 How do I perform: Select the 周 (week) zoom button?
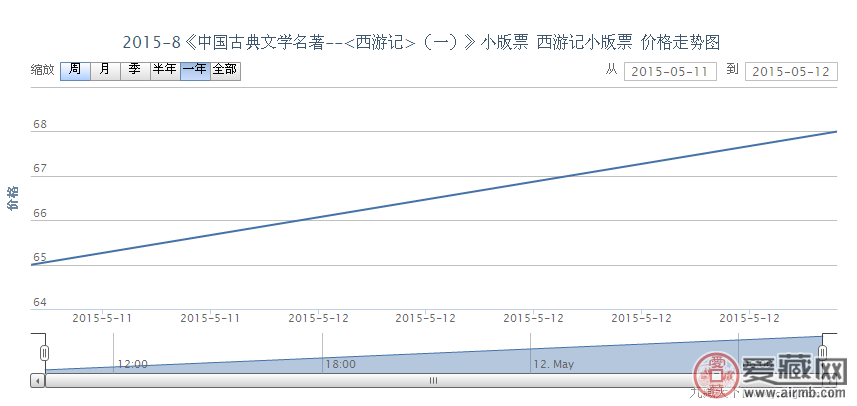pyautogui.click(x=75, y=71)
